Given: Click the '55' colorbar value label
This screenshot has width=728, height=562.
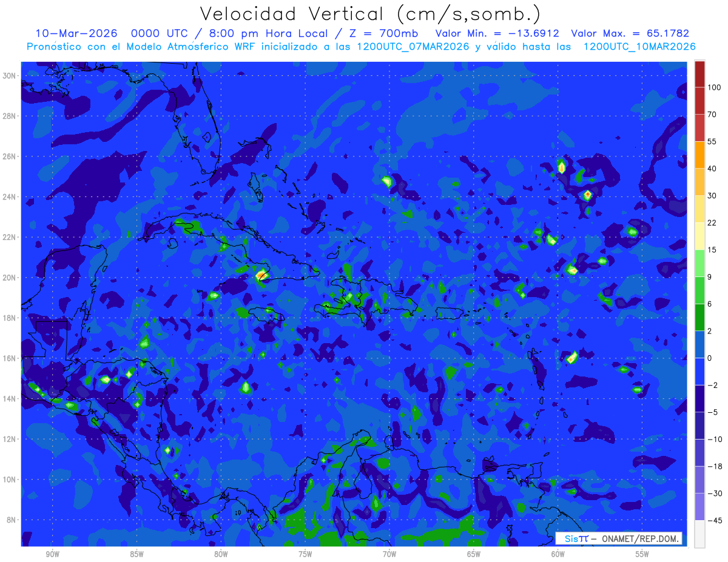Looking at the screenshot, I should [712, 141].
